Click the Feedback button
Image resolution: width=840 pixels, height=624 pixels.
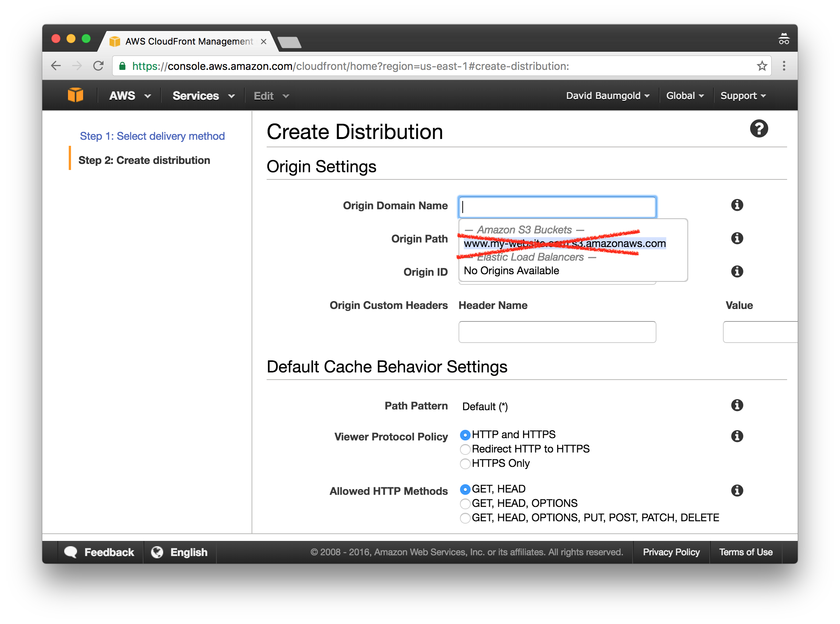[99, 552]
